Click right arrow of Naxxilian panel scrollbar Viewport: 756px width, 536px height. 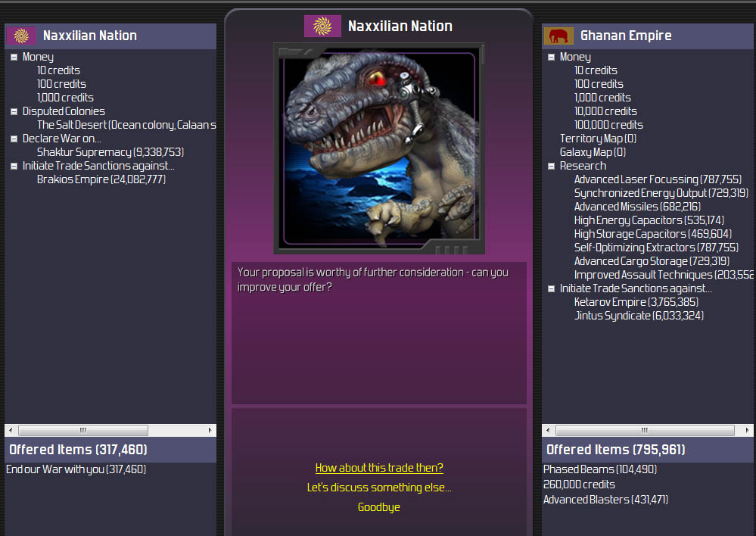(x=210, y=430)
